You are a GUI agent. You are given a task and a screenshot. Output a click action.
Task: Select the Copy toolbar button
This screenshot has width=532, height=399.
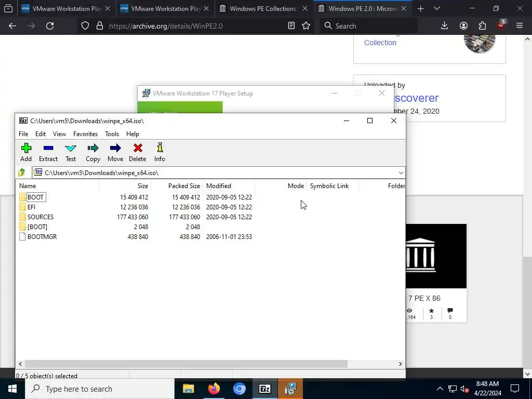pos(93,152)
